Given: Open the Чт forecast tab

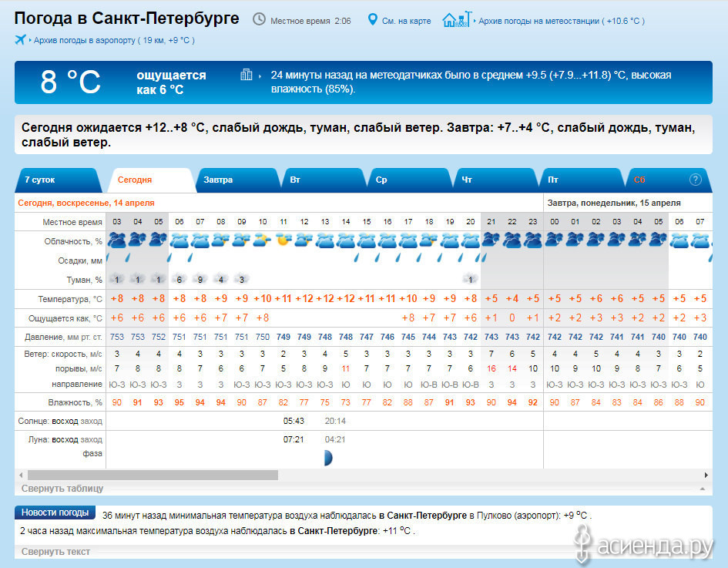Looking at the screenshot, I should coord(496,180).
